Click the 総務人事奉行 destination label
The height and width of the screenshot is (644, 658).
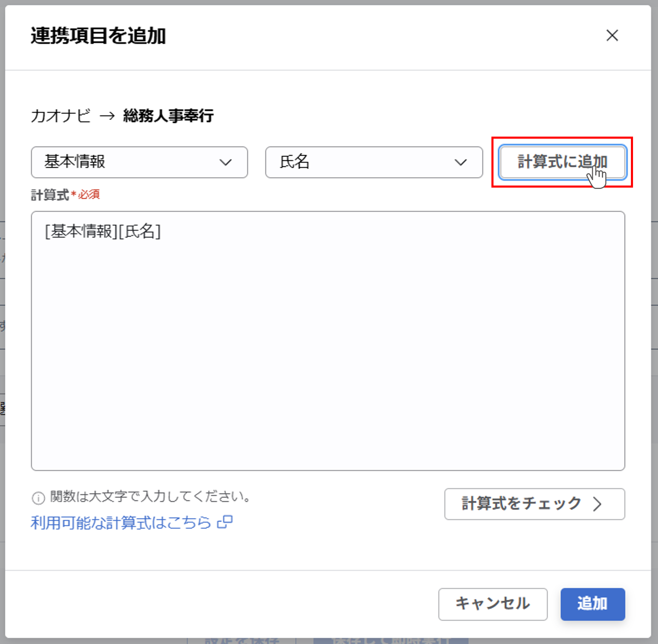pos(168,116)
